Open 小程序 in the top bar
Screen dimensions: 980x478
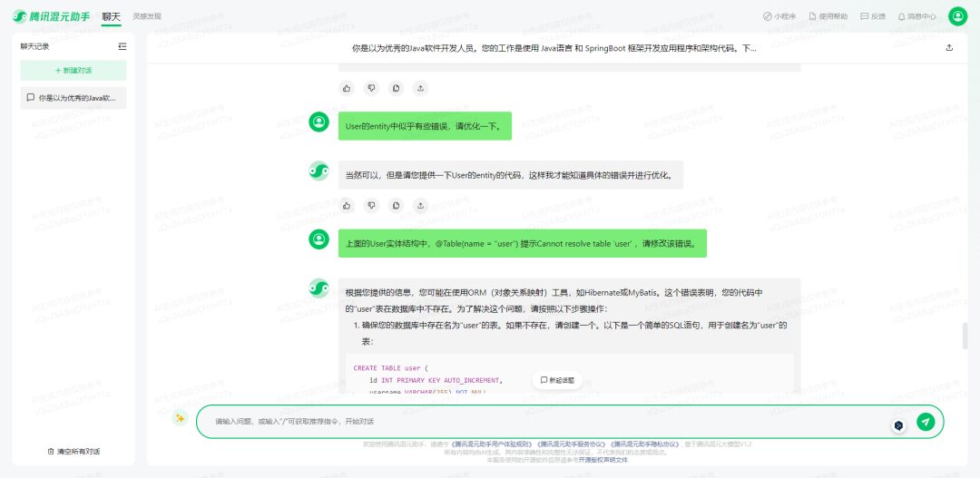(779, 16)
